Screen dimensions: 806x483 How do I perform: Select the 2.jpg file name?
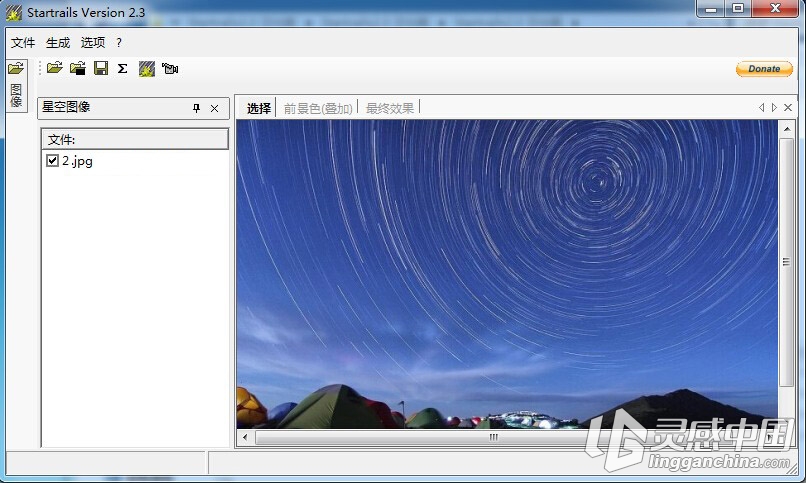pyautogui.click(x=77, y=161)
